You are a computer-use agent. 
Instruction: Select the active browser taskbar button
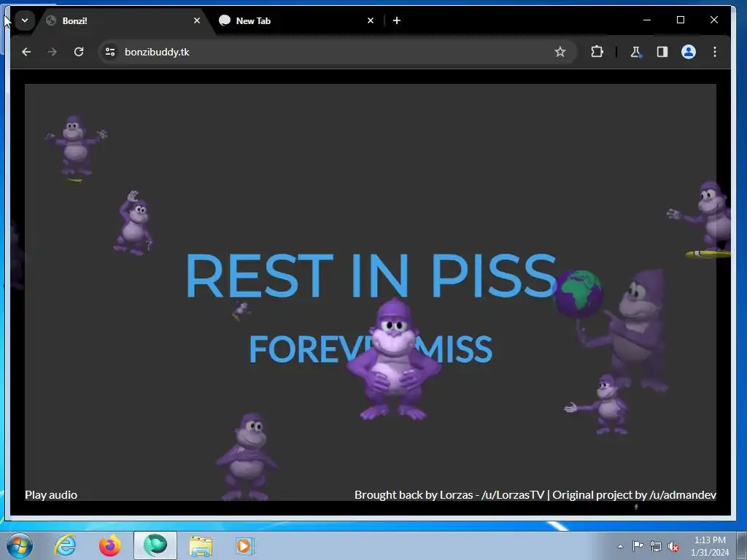pos(155,545)
